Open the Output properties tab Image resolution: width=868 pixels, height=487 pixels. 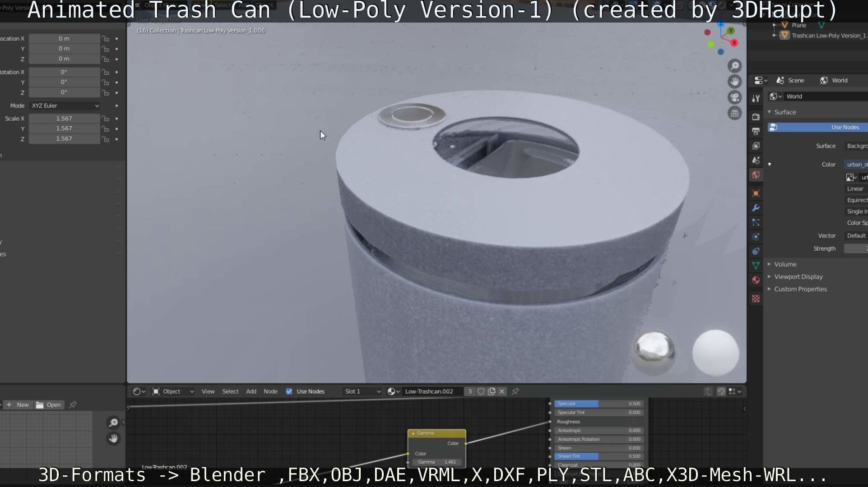(756, 131)
